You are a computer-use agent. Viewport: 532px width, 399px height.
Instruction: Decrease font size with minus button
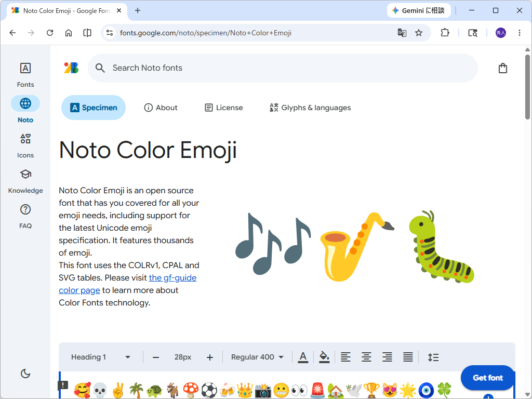pyautogui.click(x=156, y=357)
